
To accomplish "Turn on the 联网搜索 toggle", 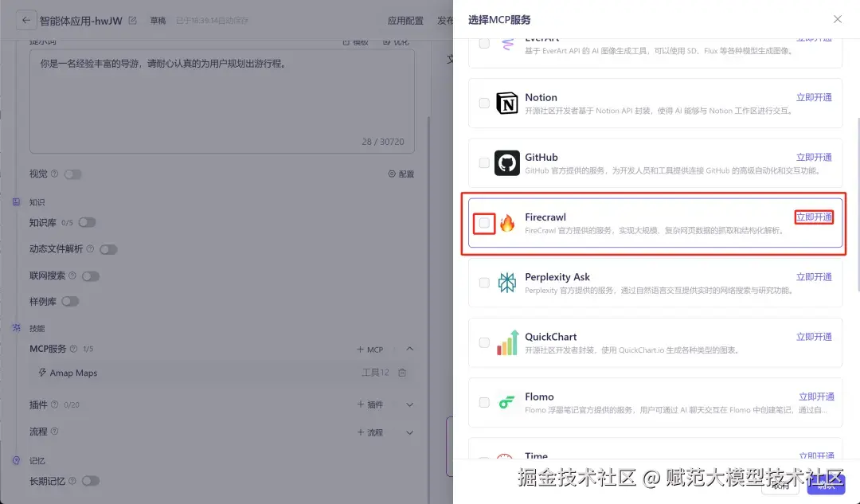I will (92, 275).
